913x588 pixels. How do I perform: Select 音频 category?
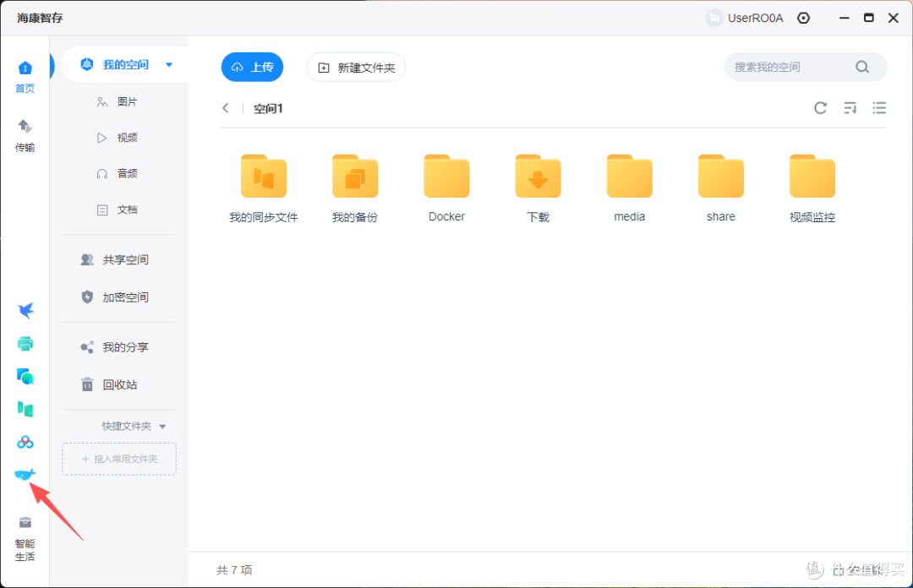[x=117, y=173]
